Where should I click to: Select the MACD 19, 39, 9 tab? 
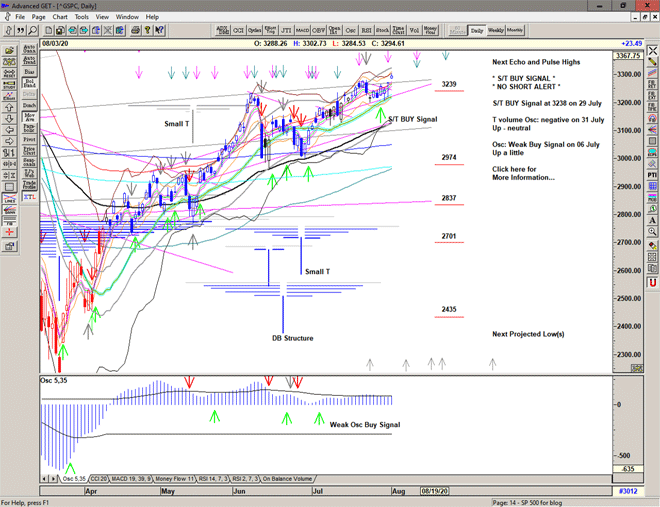[131, 479]
